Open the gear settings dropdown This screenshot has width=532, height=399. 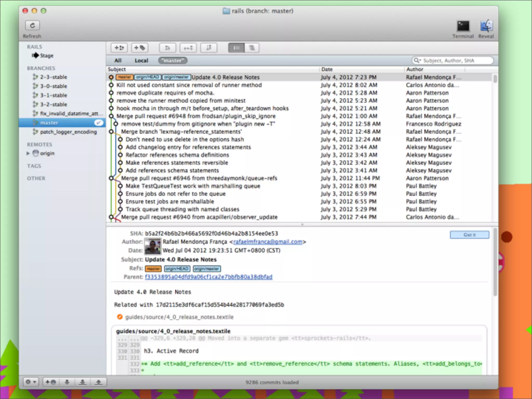point(31,382)
